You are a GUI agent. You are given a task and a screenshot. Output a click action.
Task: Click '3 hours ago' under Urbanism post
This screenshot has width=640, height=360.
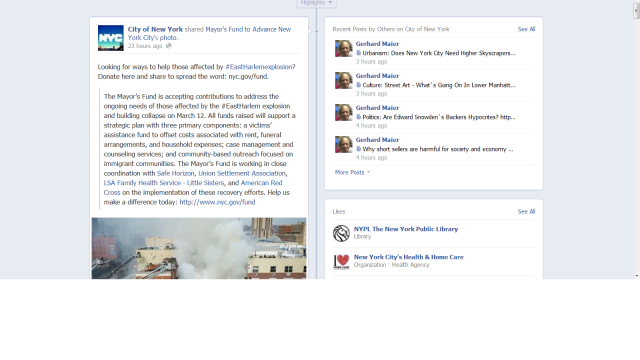point(371,62)
